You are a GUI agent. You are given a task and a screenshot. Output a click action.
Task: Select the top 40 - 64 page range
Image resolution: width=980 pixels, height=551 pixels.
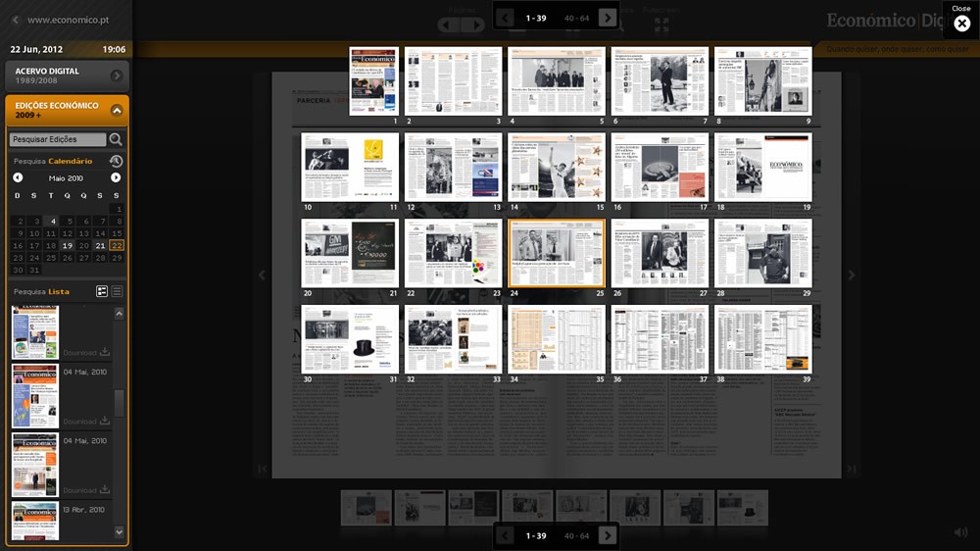point(576,18)
